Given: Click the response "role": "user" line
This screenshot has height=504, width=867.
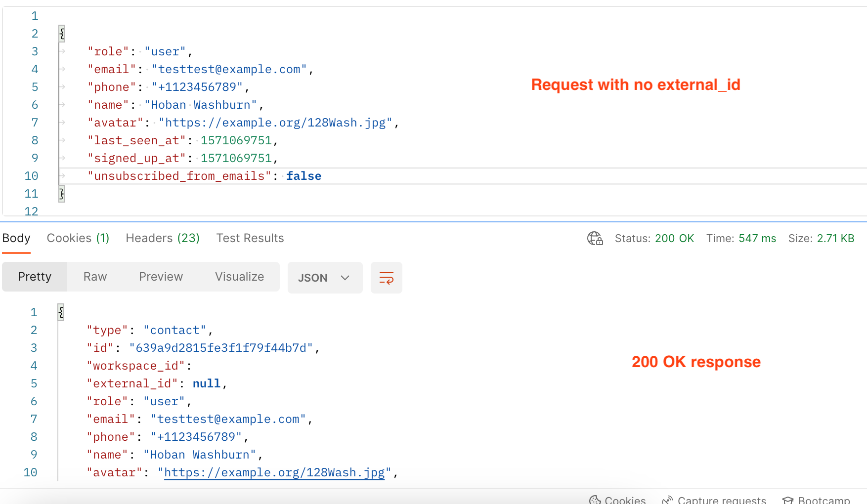Looking at the screenshot, I should [x=139, y=401].
